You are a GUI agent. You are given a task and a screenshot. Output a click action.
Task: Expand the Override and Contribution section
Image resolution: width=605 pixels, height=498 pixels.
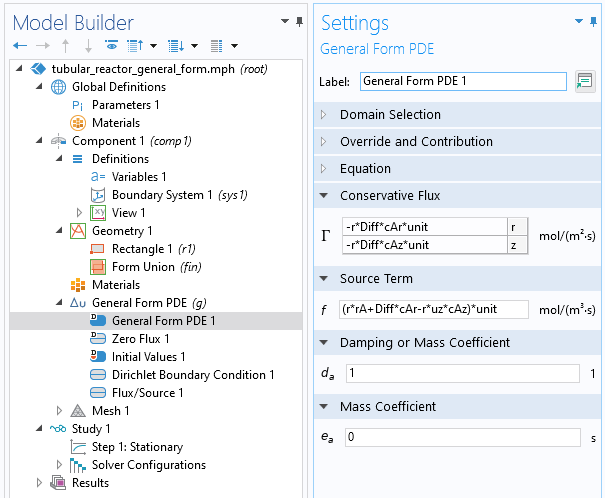pos(324,142)
